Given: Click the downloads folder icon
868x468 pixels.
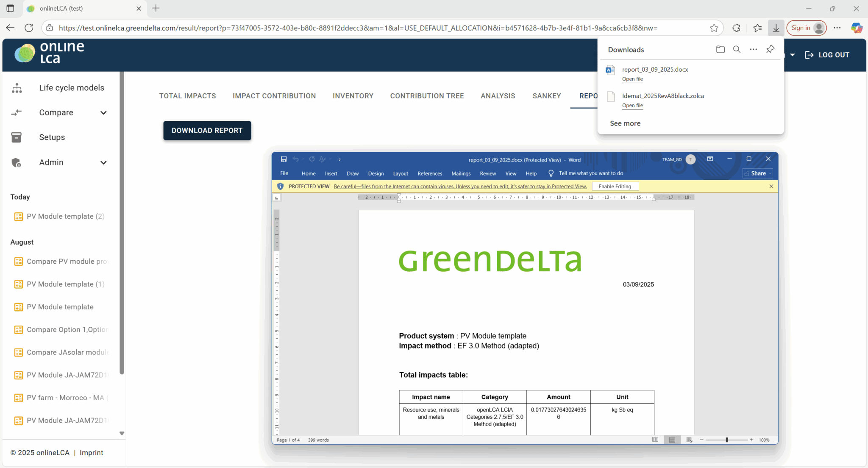Looking at the screenshot, I should (720, 50).
